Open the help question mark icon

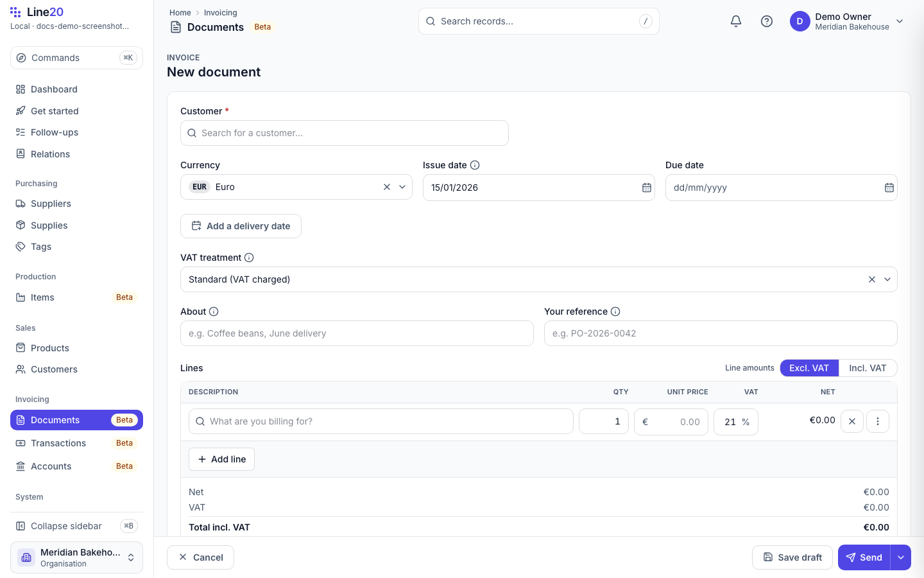click(767, 21)
